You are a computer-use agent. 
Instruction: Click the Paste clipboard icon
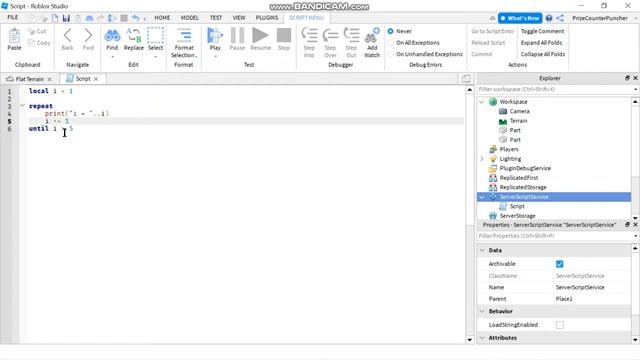(14, 36)
